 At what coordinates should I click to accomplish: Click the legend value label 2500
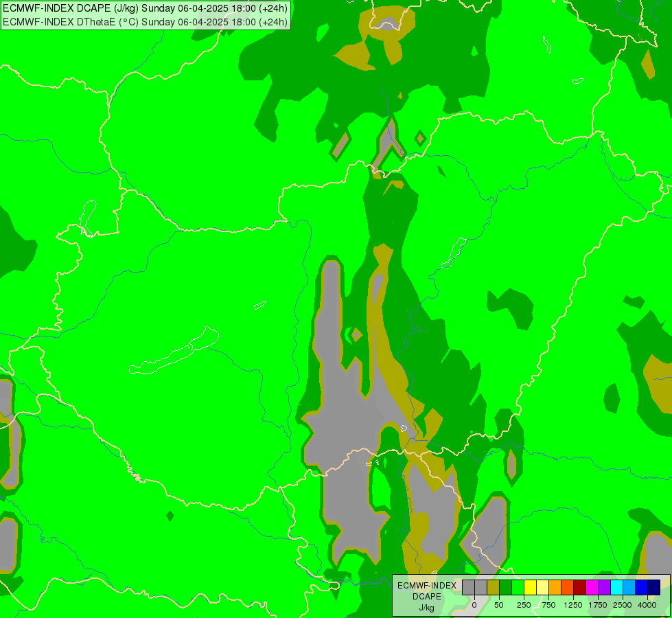click(623, 605)
